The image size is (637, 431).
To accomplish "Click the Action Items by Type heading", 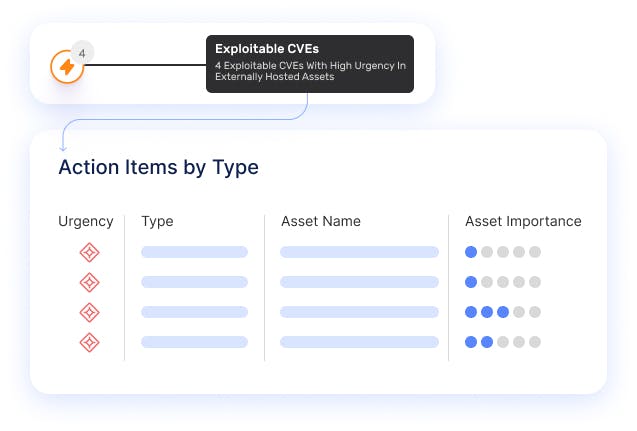I will 158,167.
